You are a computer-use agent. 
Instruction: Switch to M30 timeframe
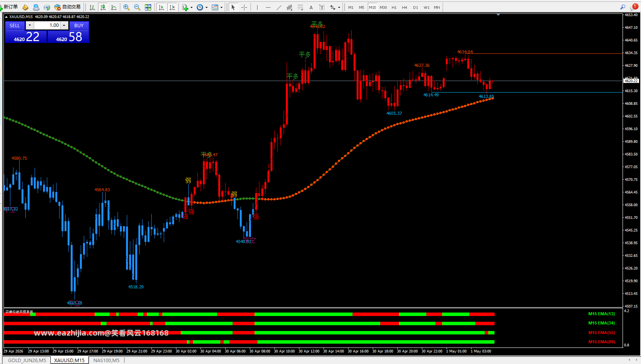[383, 7]
